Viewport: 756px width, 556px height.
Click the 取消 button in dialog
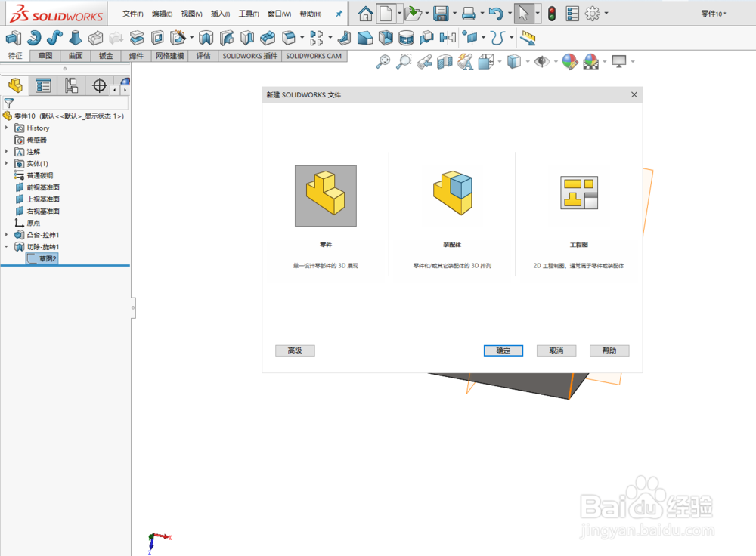[556, 351]
